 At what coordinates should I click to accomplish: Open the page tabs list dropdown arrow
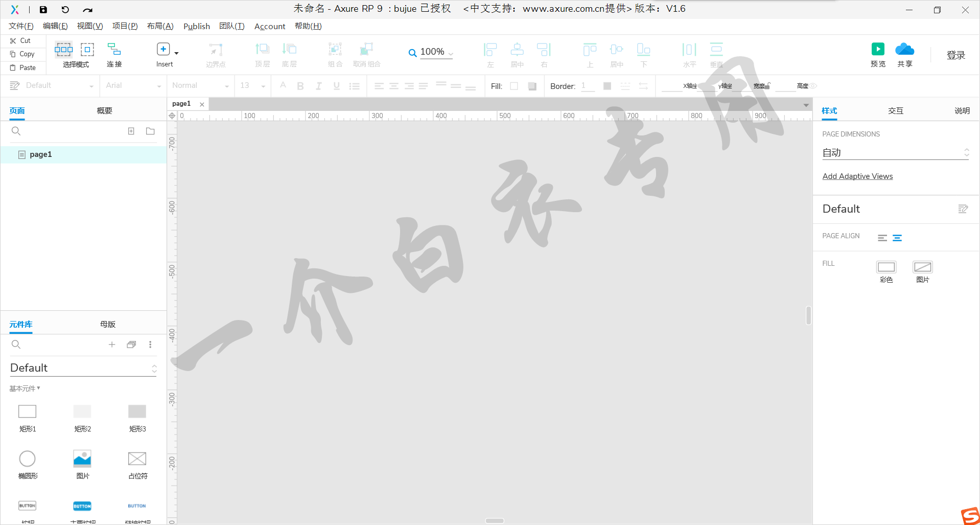pyautogui.click(x=806, y=105)
